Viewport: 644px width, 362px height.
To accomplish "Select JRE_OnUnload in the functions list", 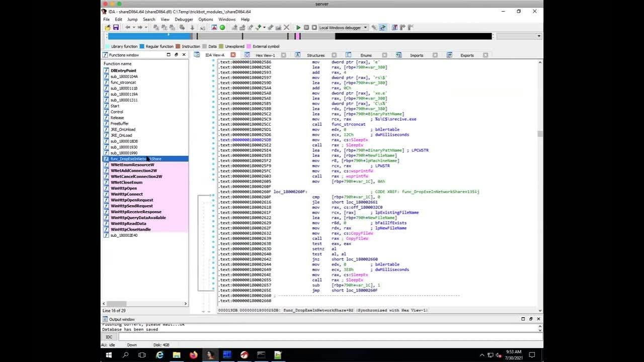I will click(123, 129).
